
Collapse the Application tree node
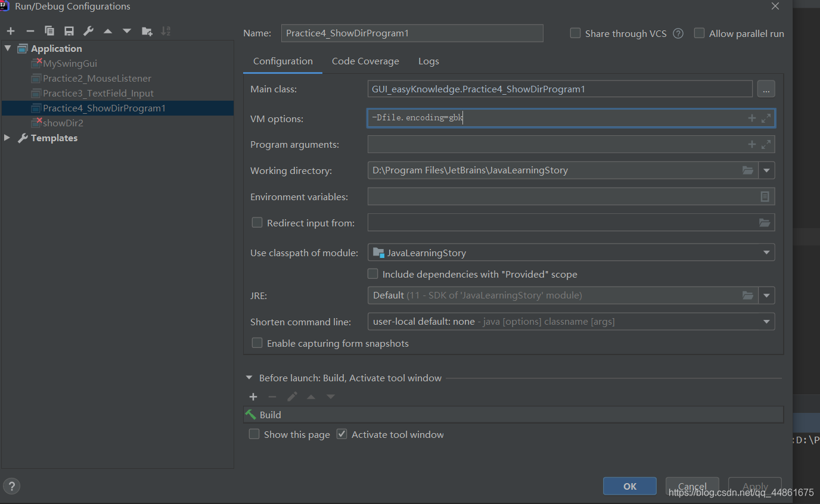[8, 48]
